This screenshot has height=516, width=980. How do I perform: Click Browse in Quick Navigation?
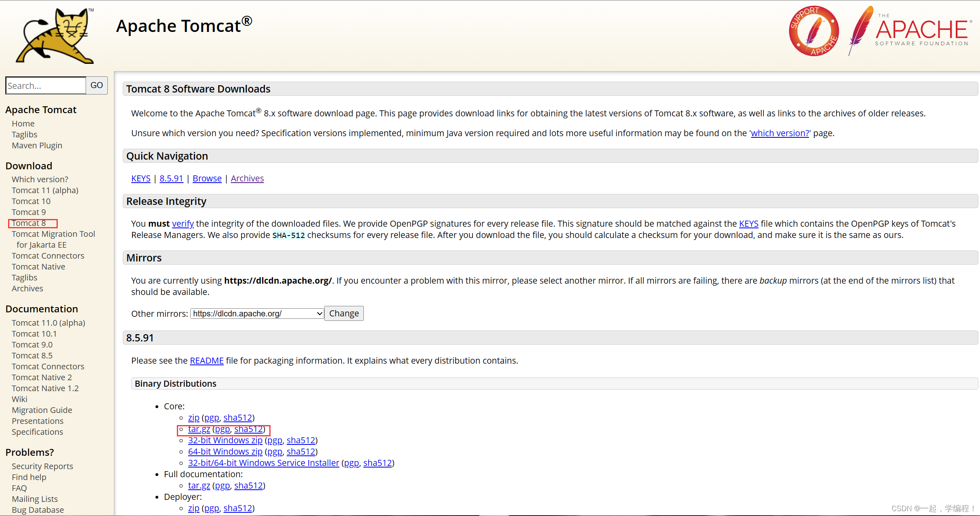tap(207, 178)
